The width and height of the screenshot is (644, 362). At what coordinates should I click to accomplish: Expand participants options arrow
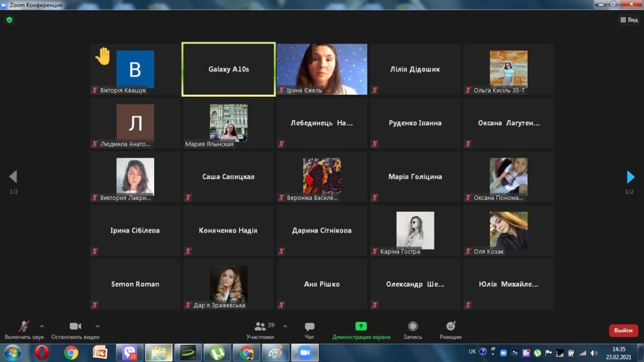285,326
